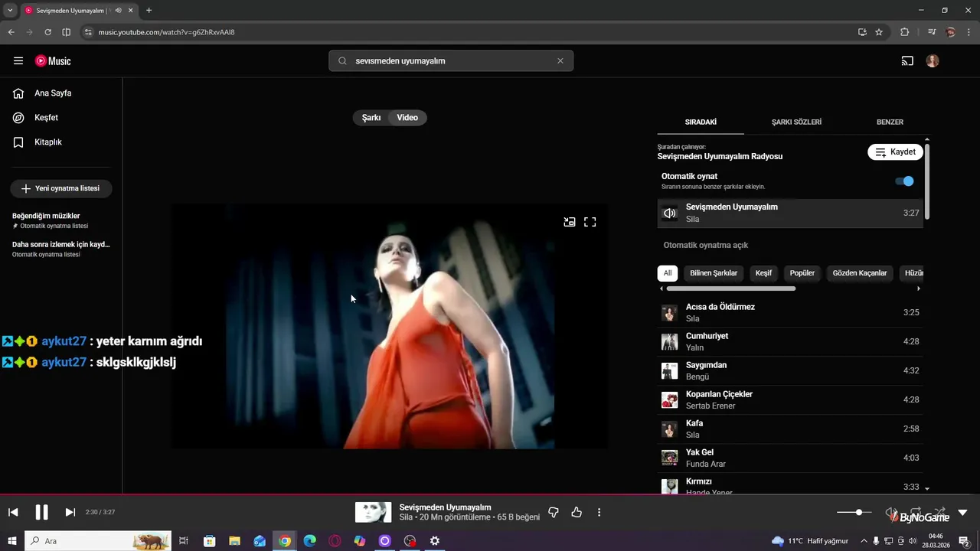Image resolution: width=980 pixels, height=551 pixels.
Task: Play Cumhuriyet by Yalın
Action: tap(790, 342)
